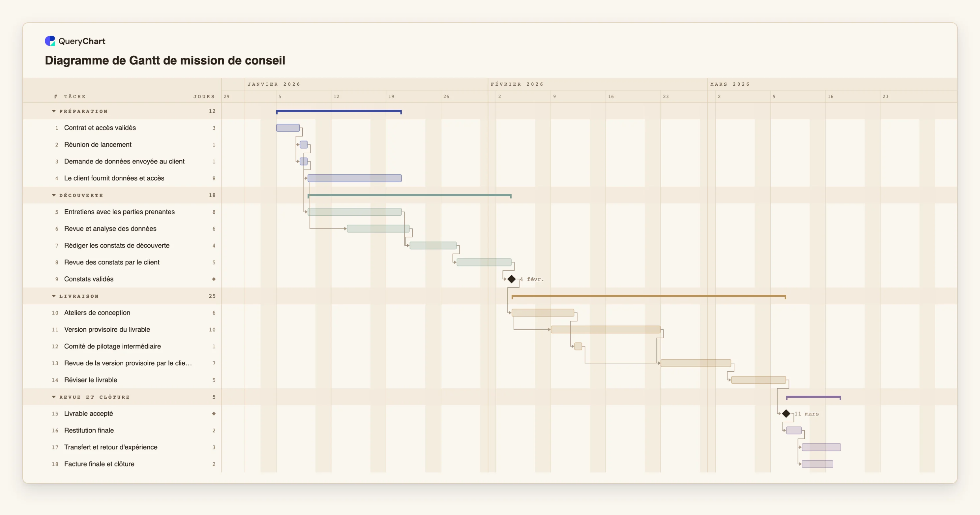Image resolution: width=980 pixels, height=515 pixels.
Task: Click the QueryChart logo icon
Action: pyautogui.click(x=50, y=41)
